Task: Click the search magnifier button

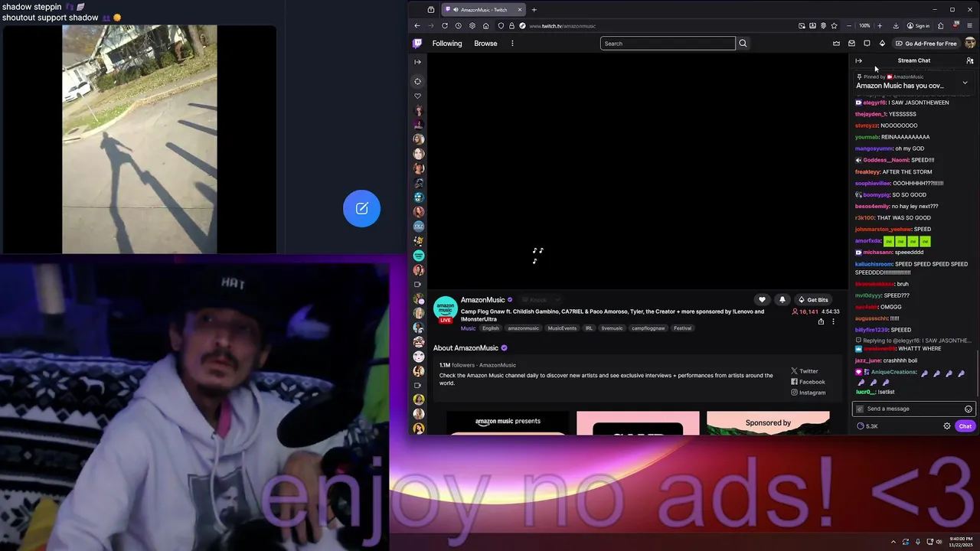Action: click(x=743, y=44)
